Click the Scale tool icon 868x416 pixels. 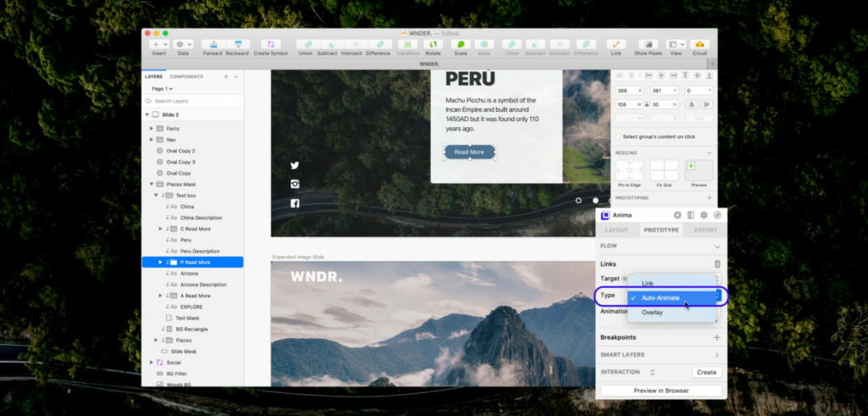[460, 44]
